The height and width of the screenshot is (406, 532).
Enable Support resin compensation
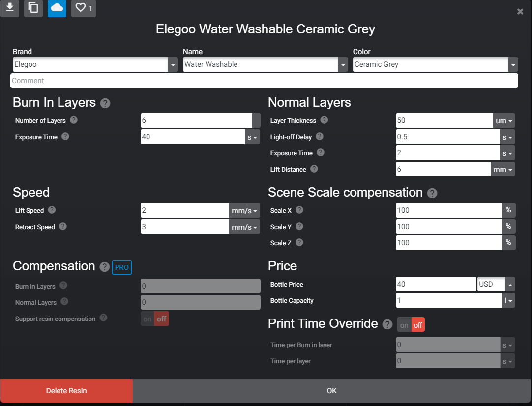pos(147,319)
